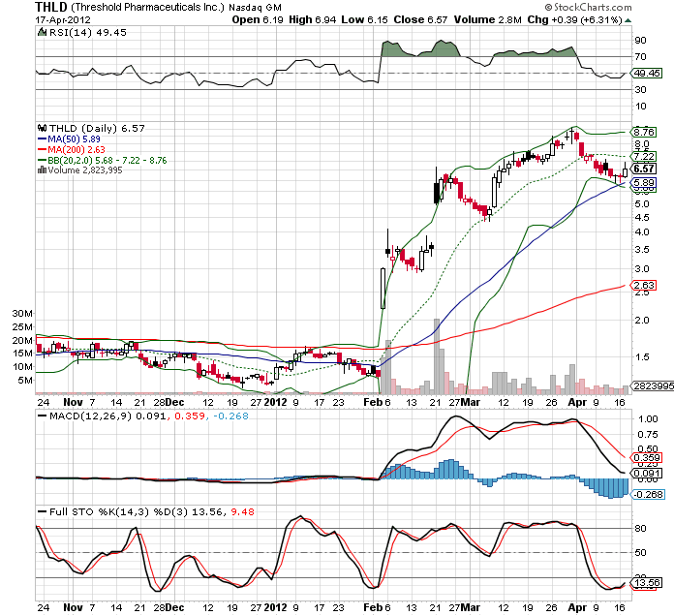The width and height of the screenshot is (674, 616).
Task: Click the Volume 2.8M header value
Action: [x=487, y=19]
